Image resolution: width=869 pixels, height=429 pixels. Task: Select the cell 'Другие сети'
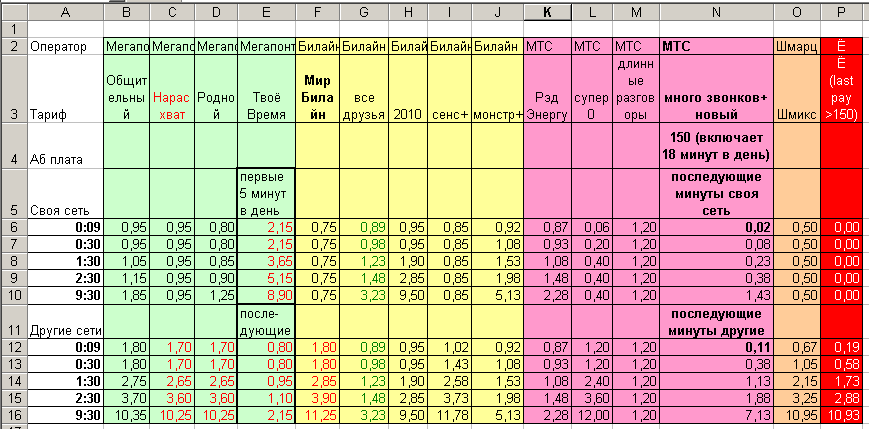pos(65,321)
